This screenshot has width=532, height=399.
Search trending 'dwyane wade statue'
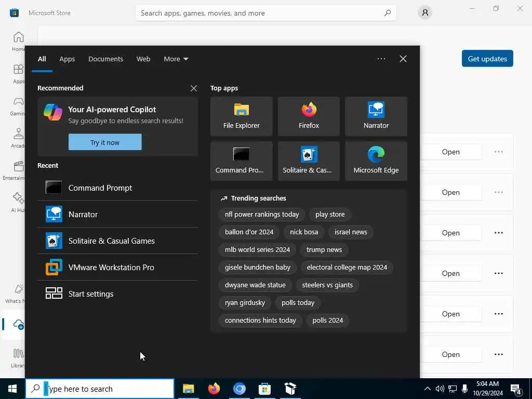(x=255, y=285)
